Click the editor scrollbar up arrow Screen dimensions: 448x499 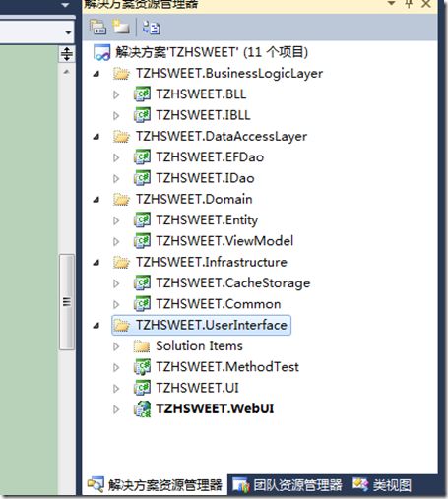tap(67, 72)
